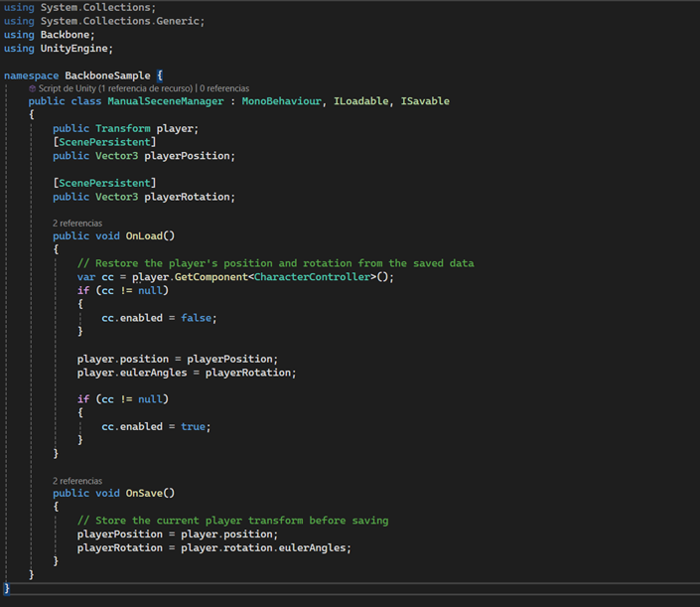Click the 'using Backbone' directive
This screenshot has width=700, height=607.
49,35
